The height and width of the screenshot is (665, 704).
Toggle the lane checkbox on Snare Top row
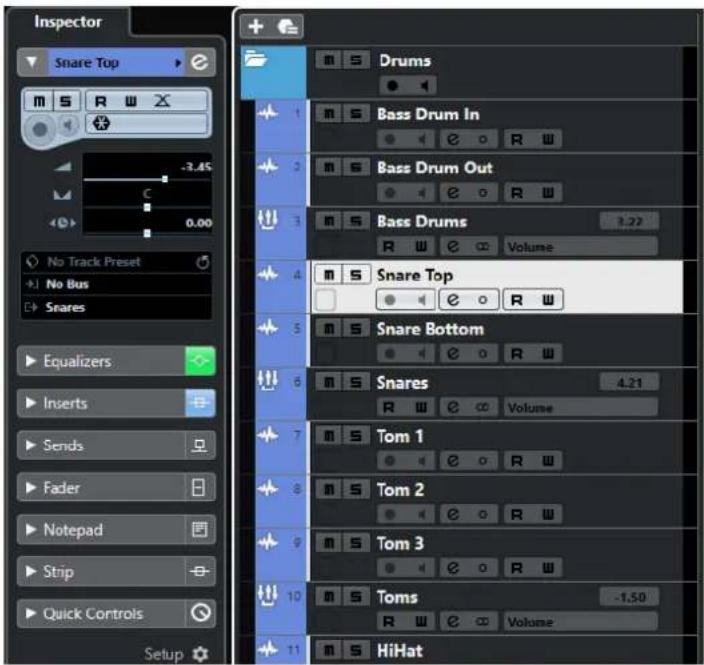[x=325, y=299]
